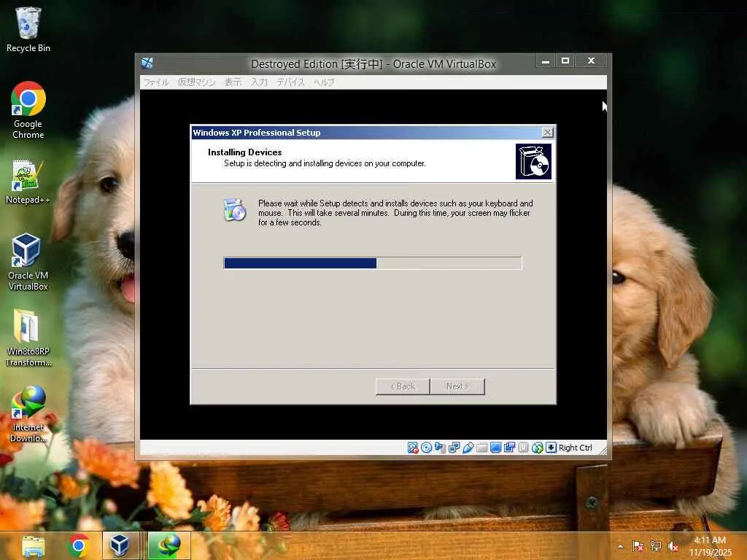This screenshot has height=560, width=747.
Task: Click the shared folders icon in VirtualBox status bar
Action: (x=481, y=448)
